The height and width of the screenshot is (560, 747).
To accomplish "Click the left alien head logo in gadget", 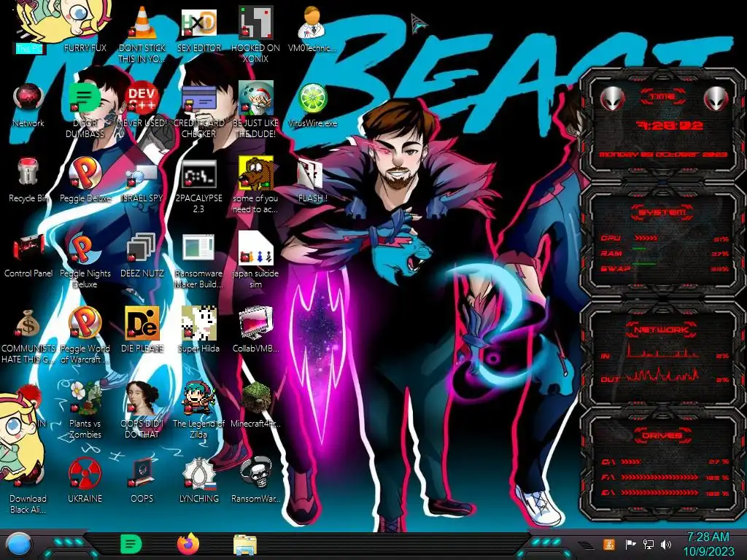I will [x=613, y=98].
